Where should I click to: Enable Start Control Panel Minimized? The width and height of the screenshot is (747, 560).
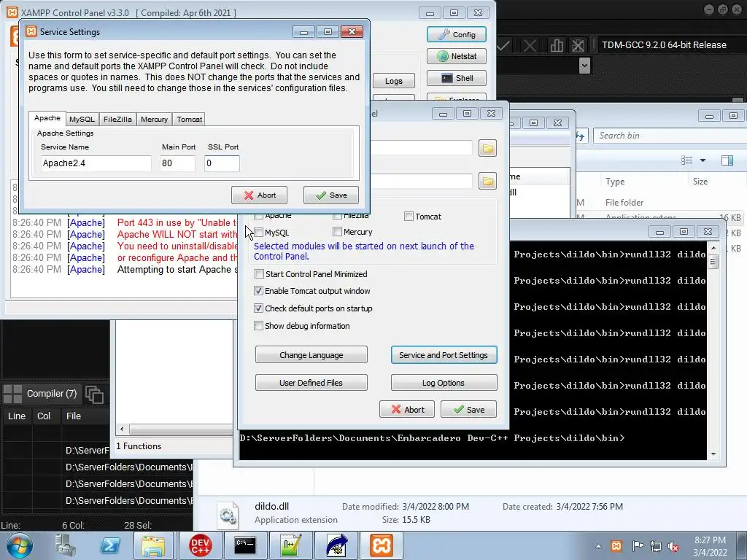click(x=259, y=274)
